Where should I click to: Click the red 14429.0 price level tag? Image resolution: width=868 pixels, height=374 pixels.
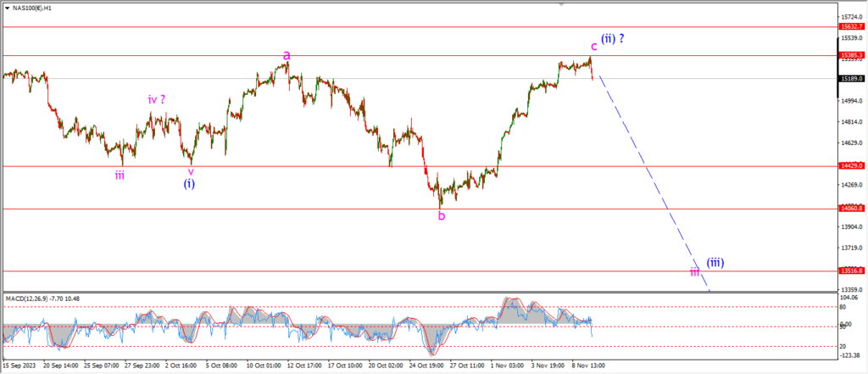click(x=850, y=166)
